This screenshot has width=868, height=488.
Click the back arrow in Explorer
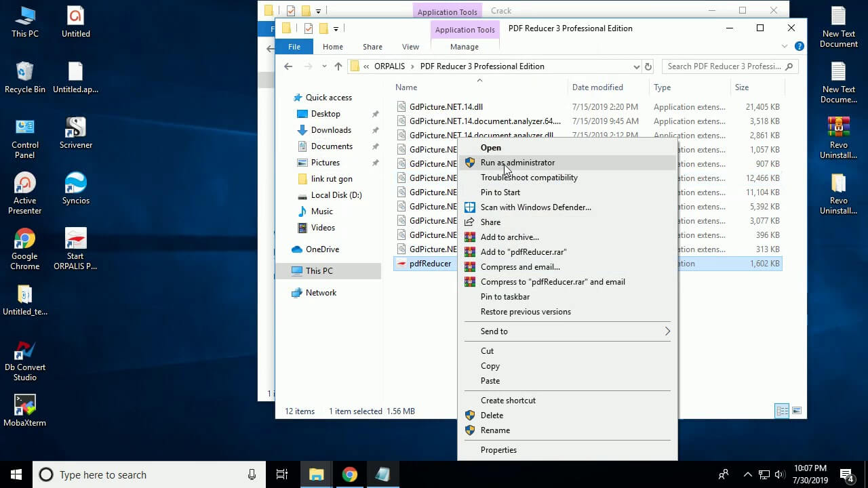point(288,66)
